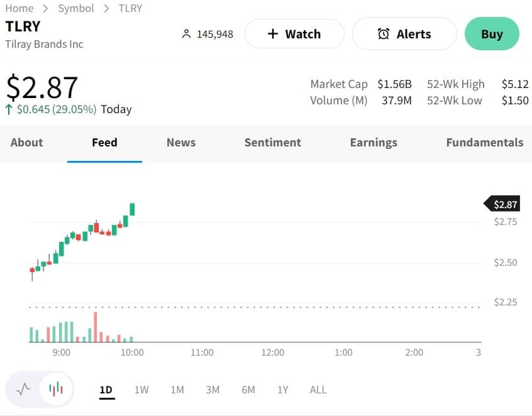
Task: Select the 1W chart timeframe
Action: [141, 390]
